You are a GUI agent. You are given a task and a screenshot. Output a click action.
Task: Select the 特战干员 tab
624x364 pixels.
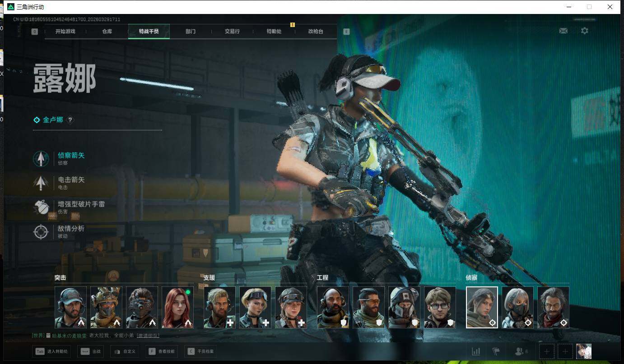pos(149,32)
